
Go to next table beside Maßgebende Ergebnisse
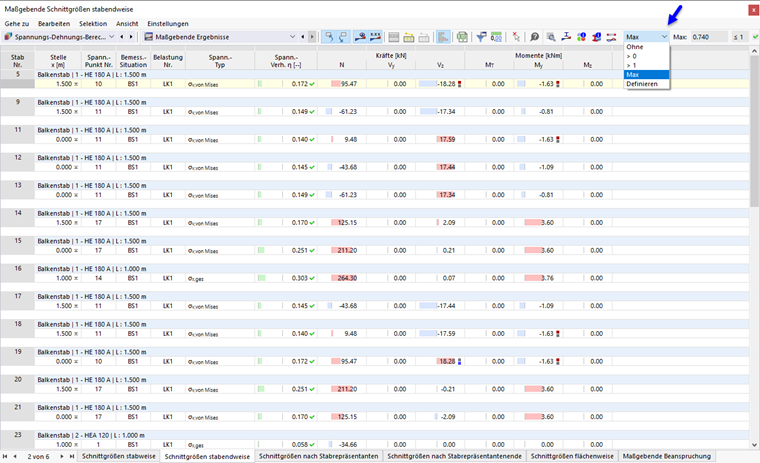pyautogui.click(x=312, y=37)
